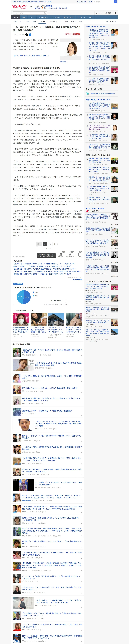Click the Yahoo! JAPAN top link
The height and width of the screenshot is (644, 129).
tap(82, 2)
